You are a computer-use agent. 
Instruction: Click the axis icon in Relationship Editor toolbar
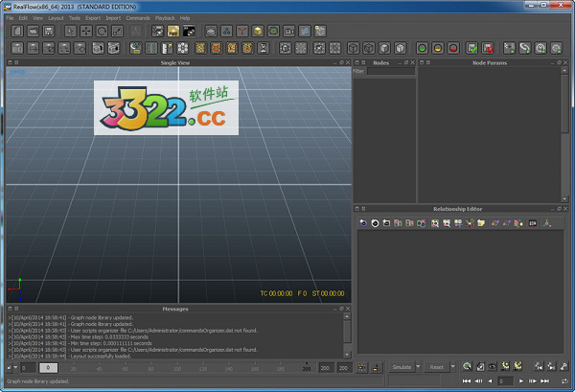(547, 223)
